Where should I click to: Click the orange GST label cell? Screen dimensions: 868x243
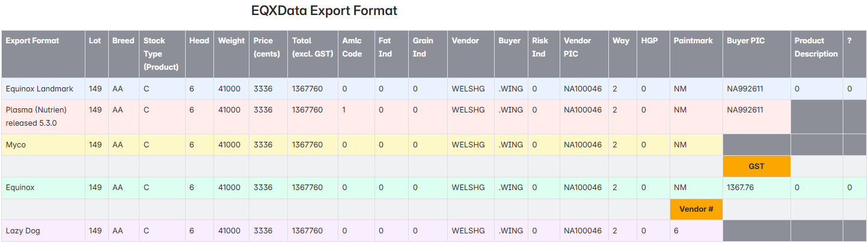click(756, 166)
